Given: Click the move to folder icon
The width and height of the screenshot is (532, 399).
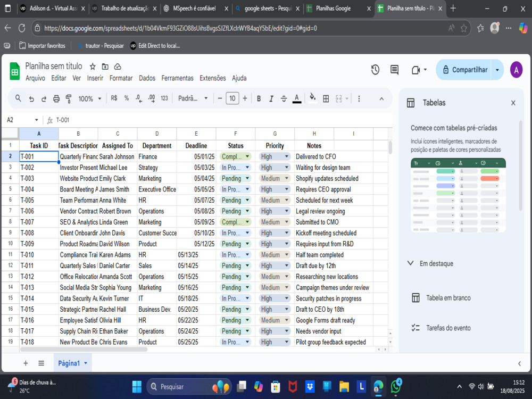Looking at the screenshot, I should pos(105,66).
